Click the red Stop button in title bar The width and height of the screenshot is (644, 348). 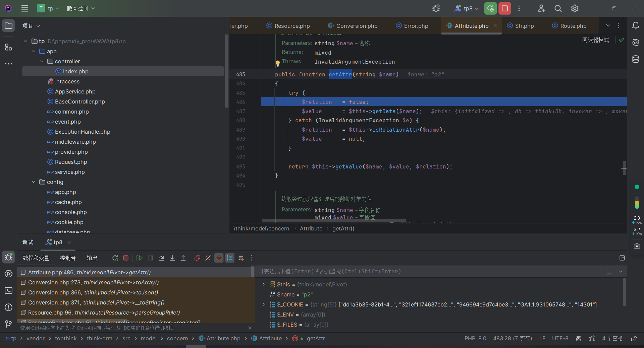(x=505, y=8)
